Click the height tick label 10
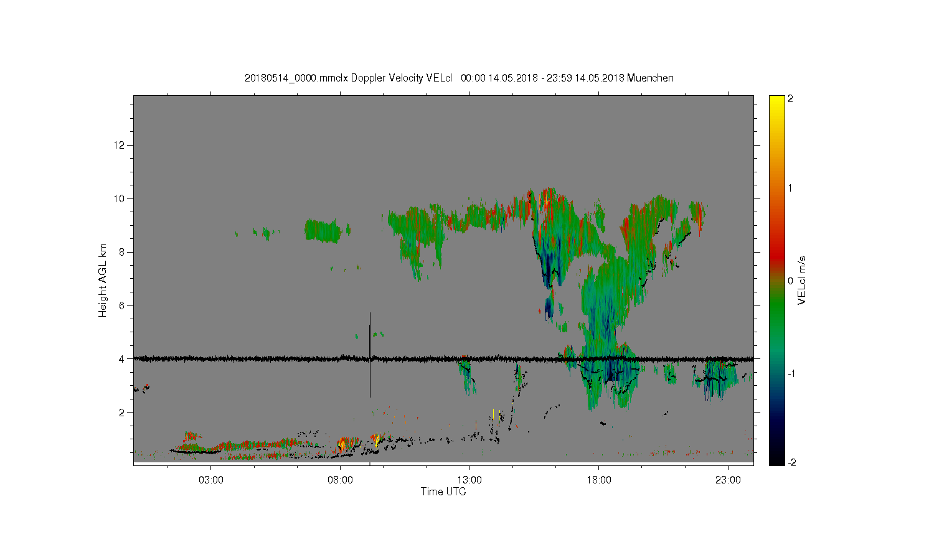The width and height of the screenshot is (934, 560). point(120,198)
